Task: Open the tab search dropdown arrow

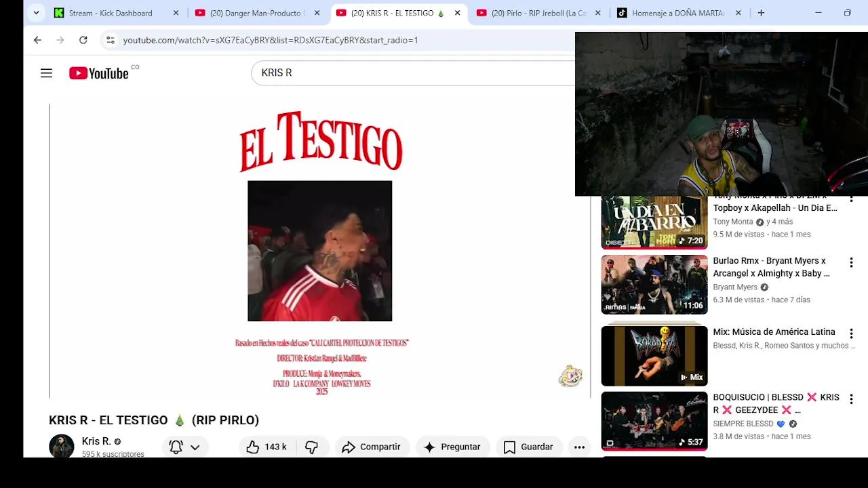Action: point(36,13)
